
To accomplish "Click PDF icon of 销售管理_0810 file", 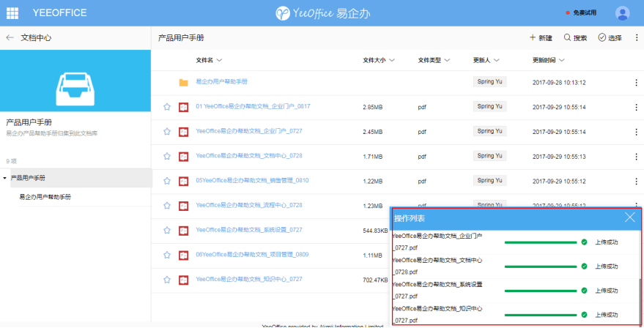I will (184, 181).
